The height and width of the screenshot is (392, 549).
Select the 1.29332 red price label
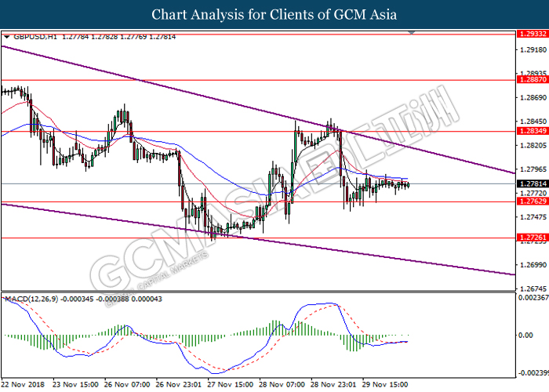(533, 34)
